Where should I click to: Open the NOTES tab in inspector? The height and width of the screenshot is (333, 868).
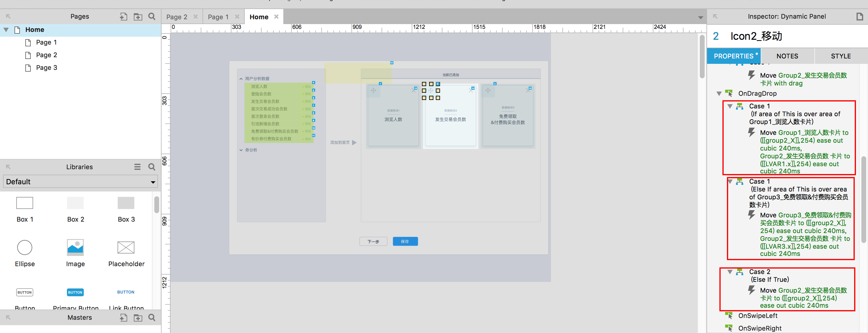pyautogui.click(x=787, y=56)
